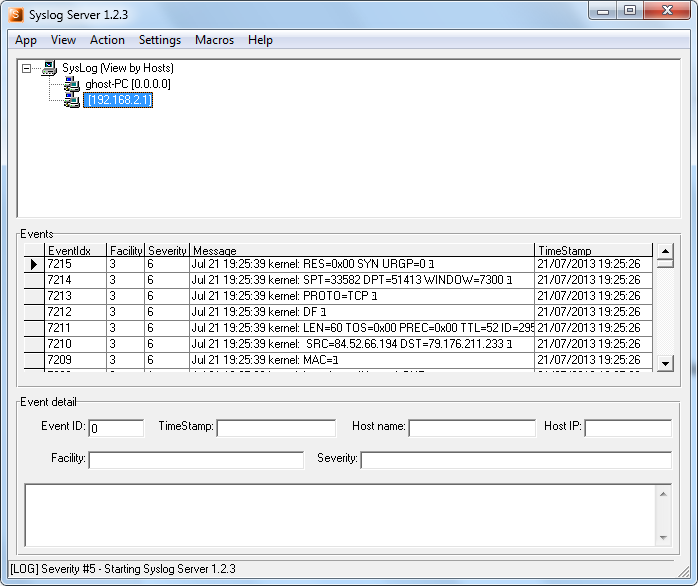Focus the Event ID field
This screenshot has width=698, height=586.
tap(116, 428)
